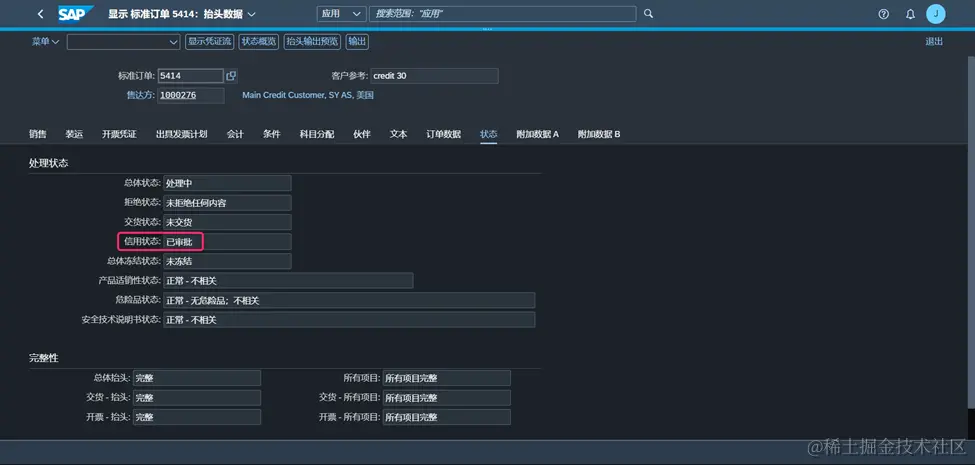This screenshot has width=975, height=465.
Task: Go back using the left arrow icon
Action: 40,14
